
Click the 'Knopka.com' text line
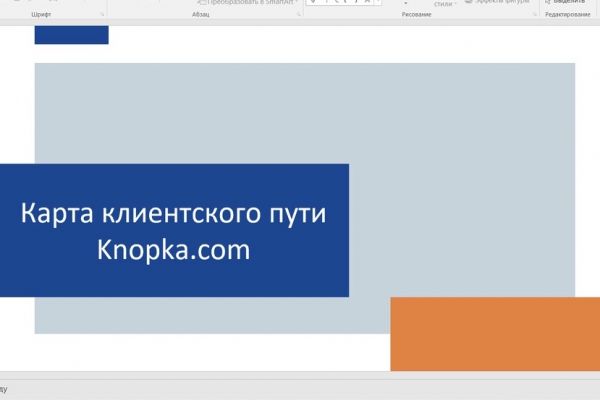[x=173, y=250]
